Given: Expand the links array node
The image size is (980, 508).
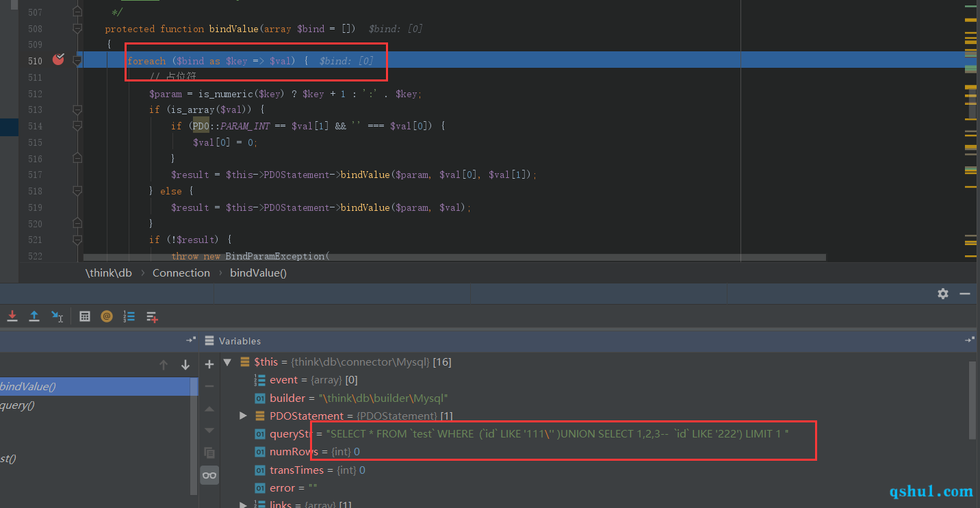Looking at the screenshot, I should [x=243, y=505].
